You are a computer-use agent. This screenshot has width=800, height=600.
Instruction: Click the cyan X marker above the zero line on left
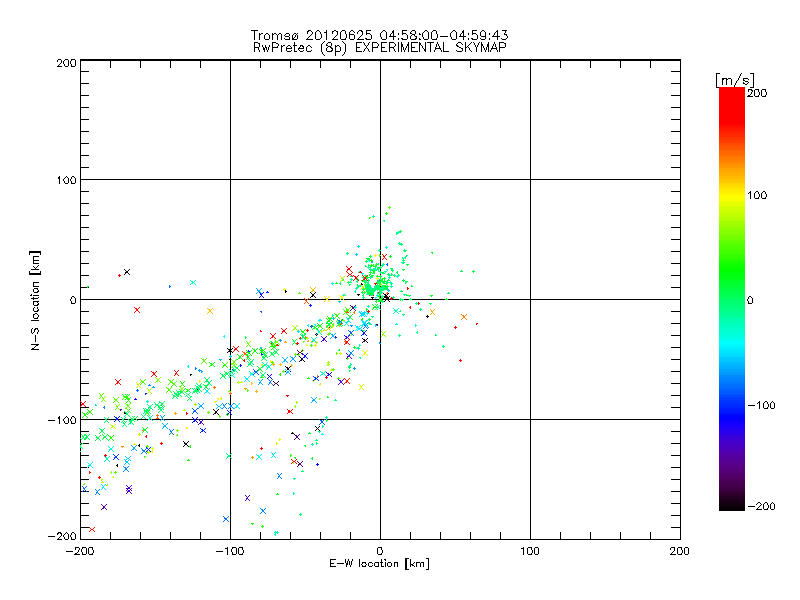192,283
